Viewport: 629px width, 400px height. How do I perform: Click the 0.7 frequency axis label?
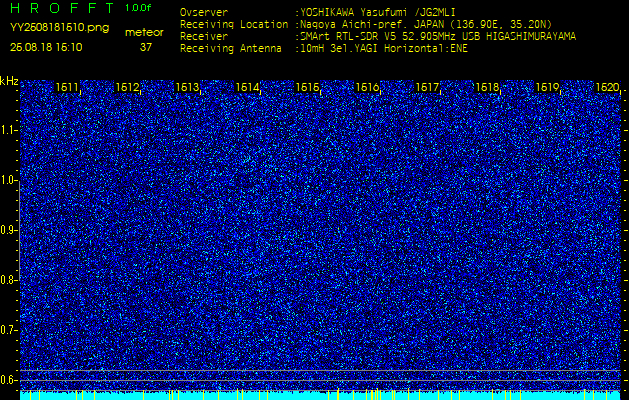pos(8,330)
